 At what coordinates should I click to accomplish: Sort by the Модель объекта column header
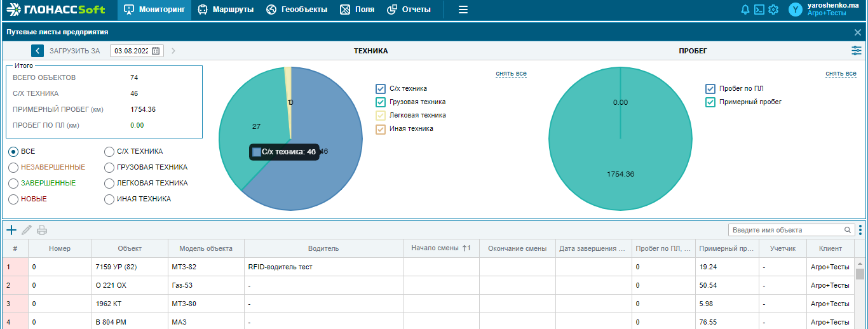click(x=206, y=248)
